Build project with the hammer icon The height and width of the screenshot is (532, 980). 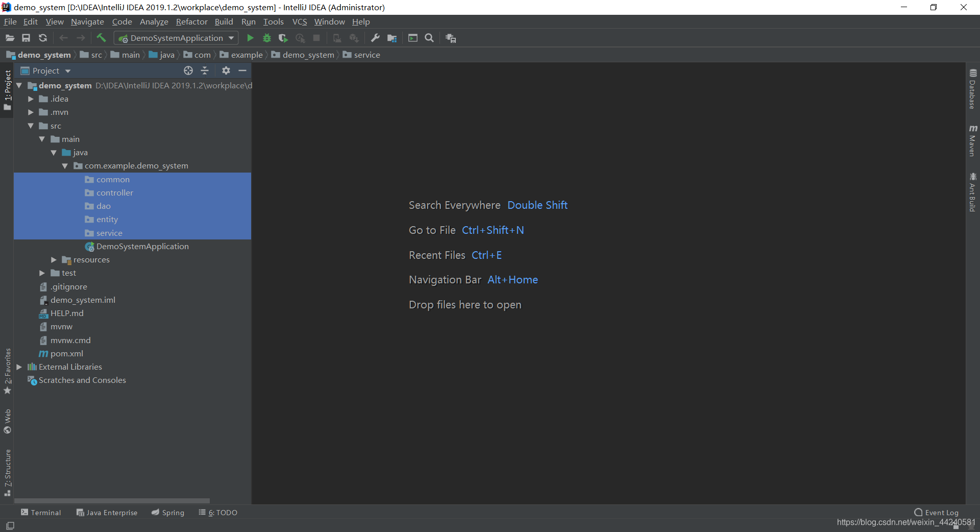click(101, 38)
